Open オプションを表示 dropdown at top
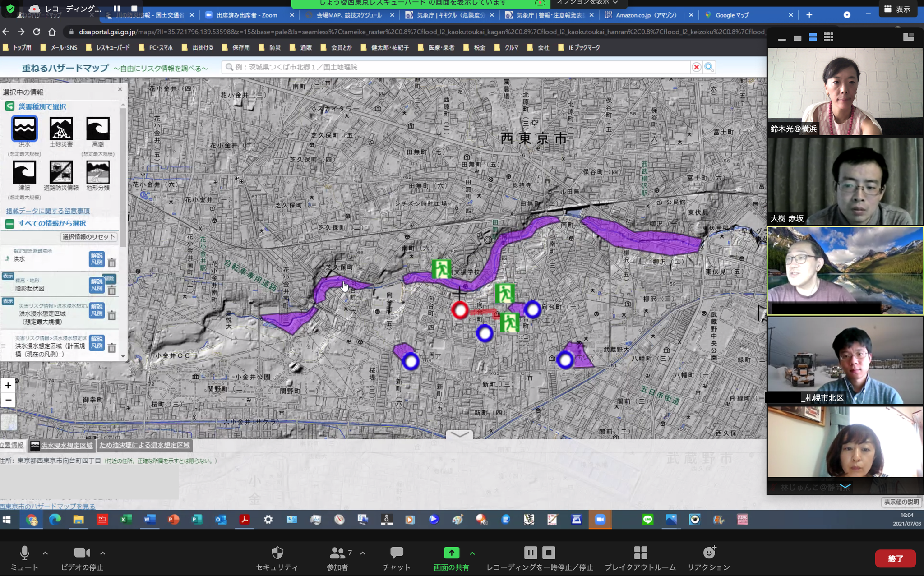Screen dimensions: 924x576 point(587,3)
